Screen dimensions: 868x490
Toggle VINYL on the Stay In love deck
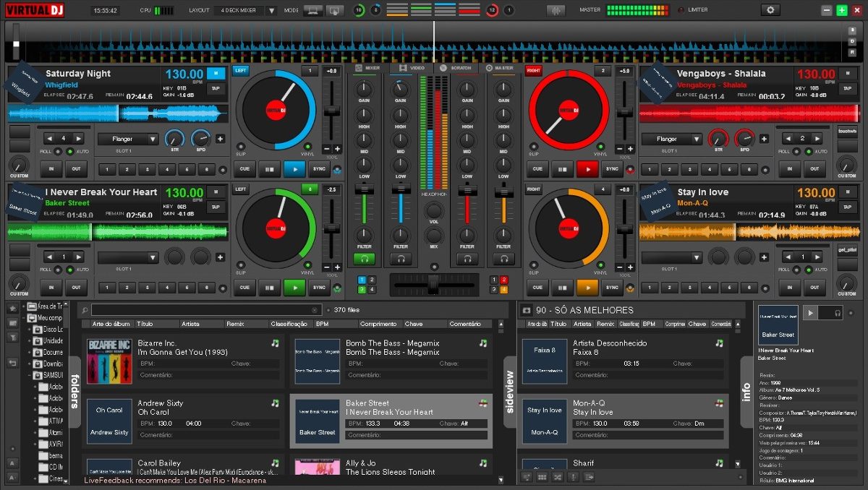600,264
